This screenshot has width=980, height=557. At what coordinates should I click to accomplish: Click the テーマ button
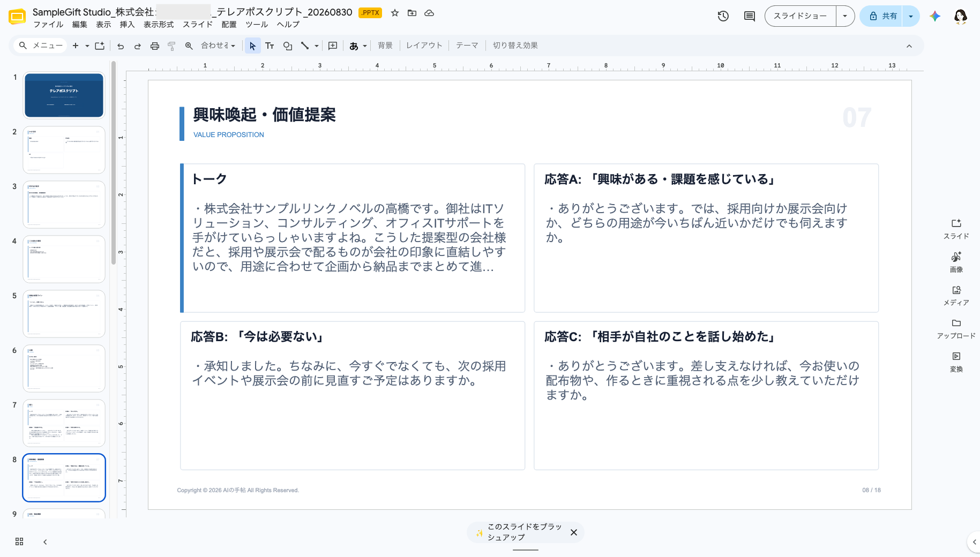click(x=467, y=46)
